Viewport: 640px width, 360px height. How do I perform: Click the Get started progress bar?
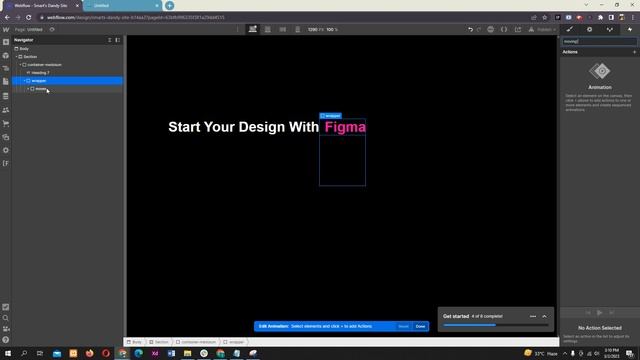[496, 325]
